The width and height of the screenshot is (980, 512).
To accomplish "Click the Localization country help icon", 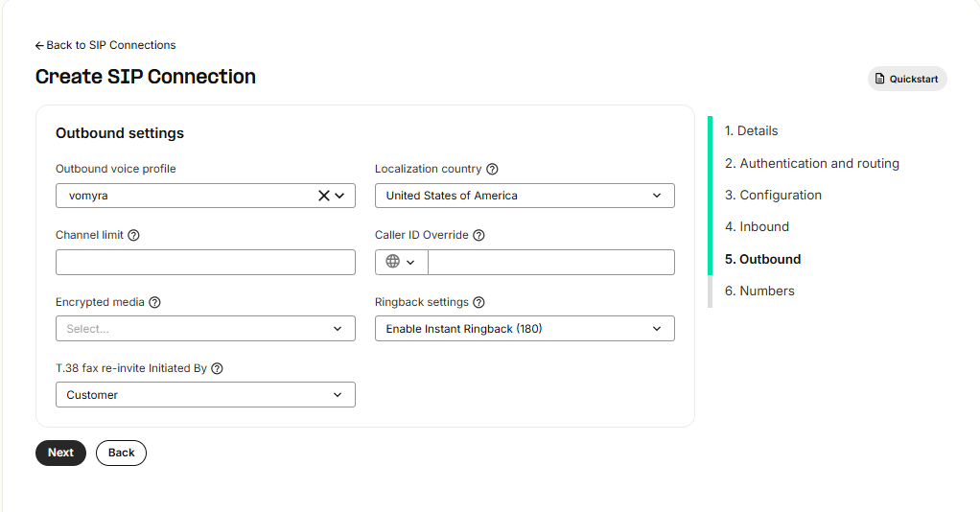I will click(492, 169).
